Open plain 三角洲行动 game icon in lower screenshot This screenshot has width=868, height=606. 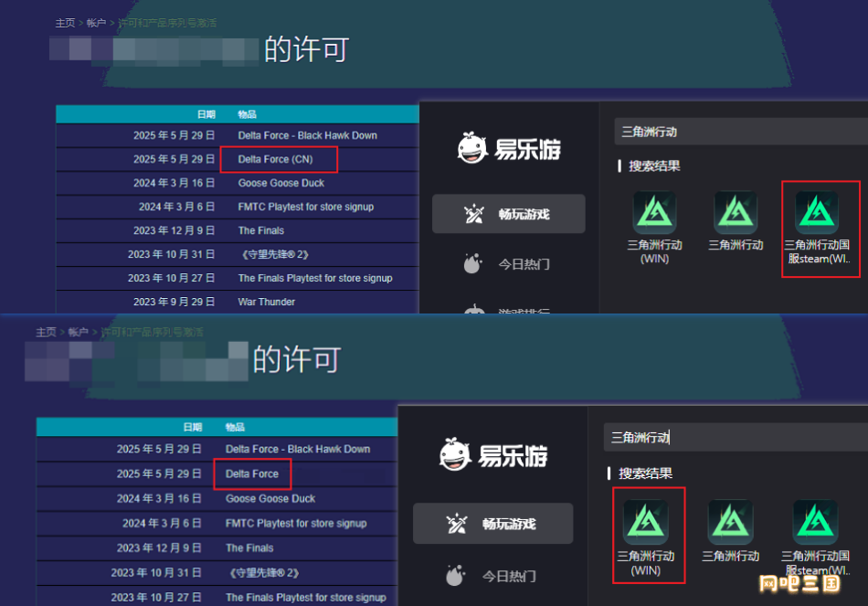[730, 521]
